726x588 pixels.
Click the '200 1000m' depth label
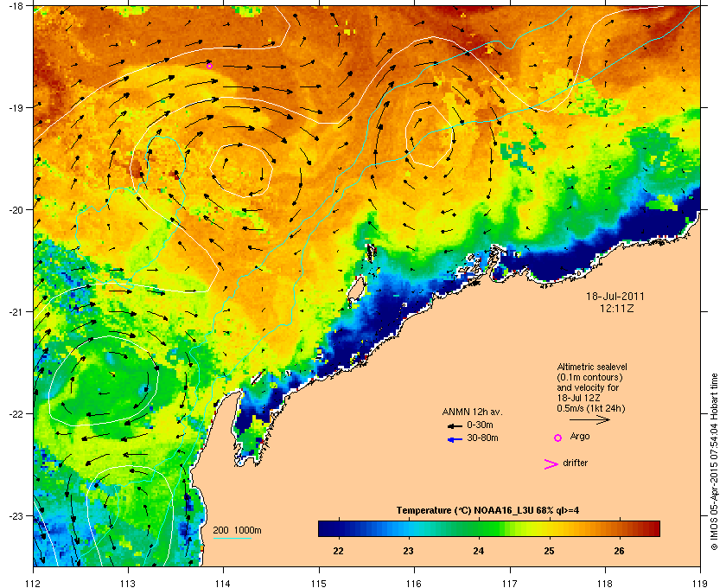[x=237, y=530]
